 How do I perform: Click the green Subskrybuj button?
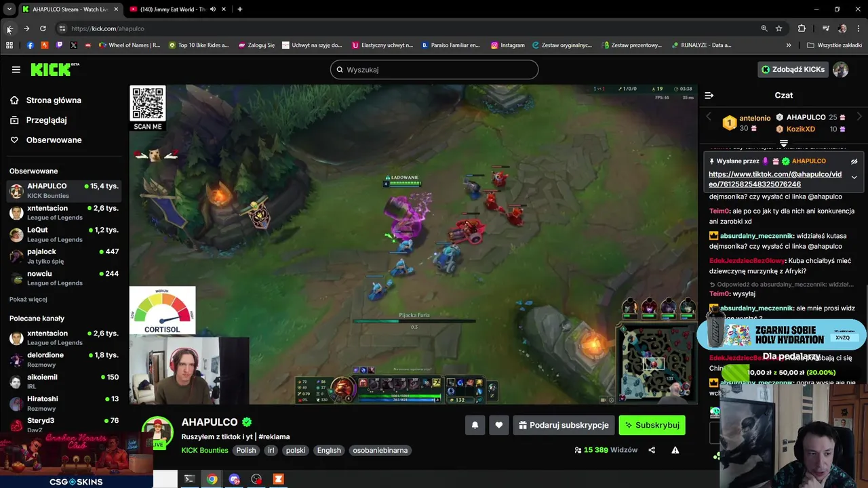click(x=652, y=425)
